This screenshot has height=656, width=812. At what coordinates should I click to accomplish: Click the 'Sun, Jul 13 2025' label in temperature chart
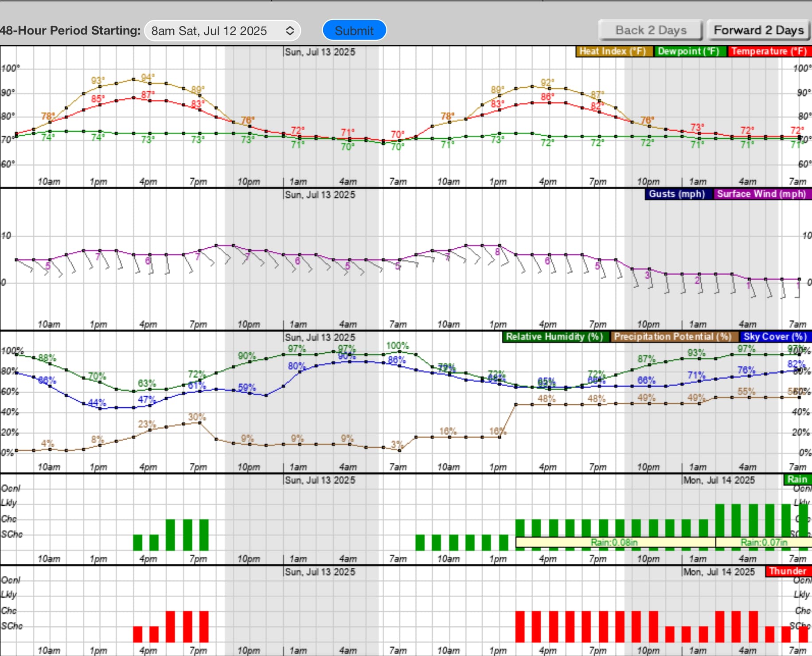point(320,52)
